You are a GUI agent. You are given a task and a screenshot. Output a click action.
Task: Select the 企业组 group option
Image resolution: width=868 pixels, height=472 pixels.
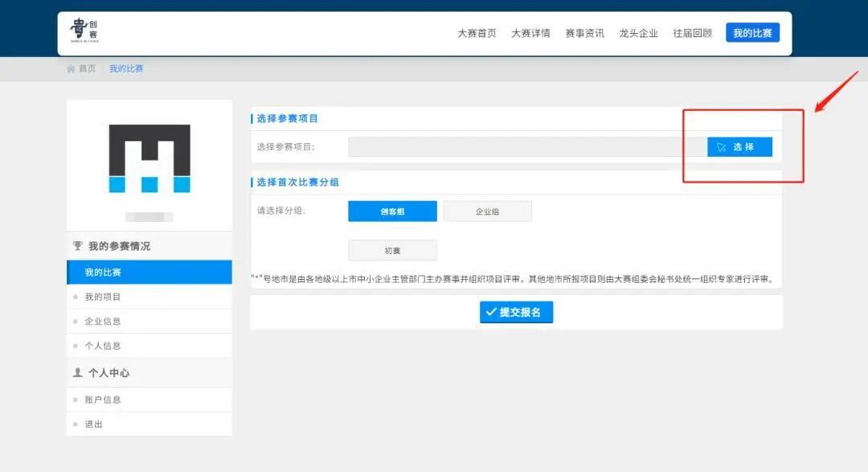[487, 211]
